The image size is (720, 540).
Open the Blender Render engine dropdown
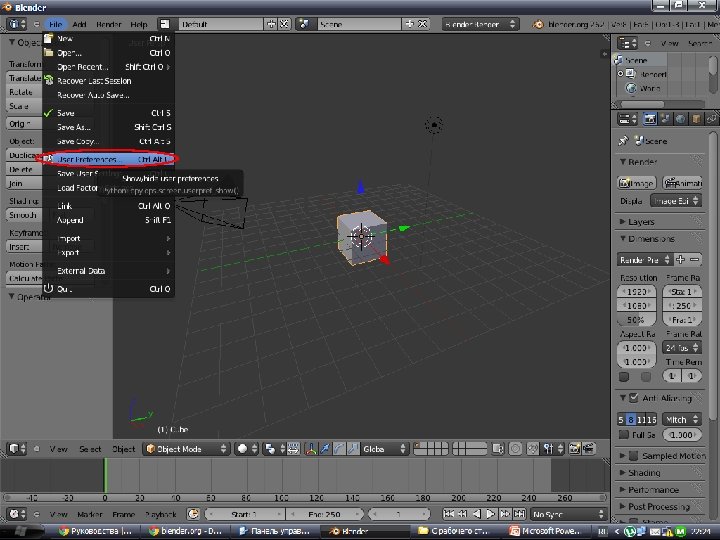coord(480,24)
